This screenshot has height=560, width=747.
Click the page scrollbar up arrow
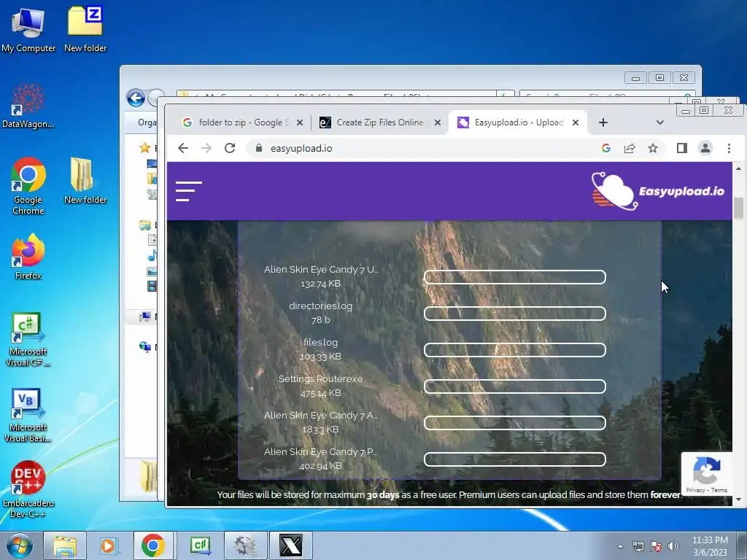[x=738, y=168]
